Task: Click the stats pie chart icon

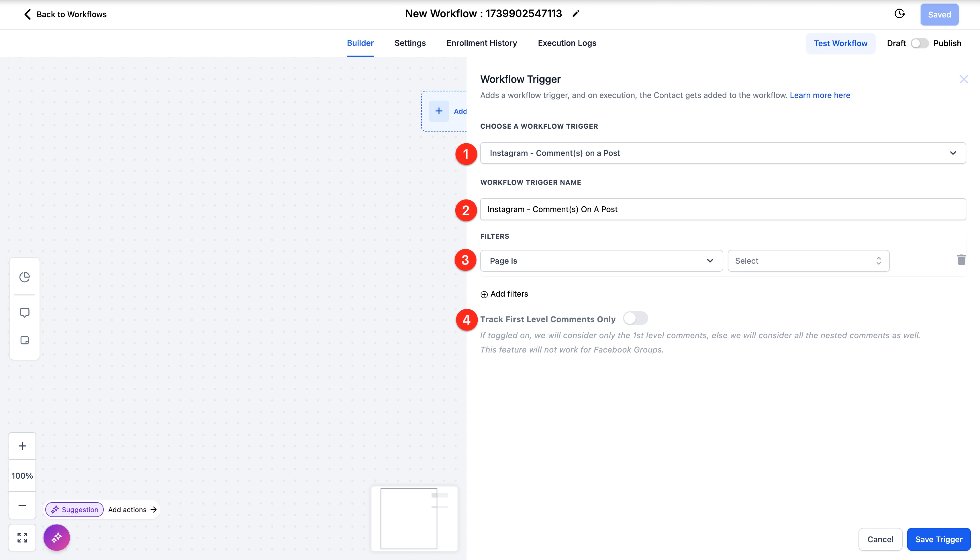Action: [x=25, y=277]
